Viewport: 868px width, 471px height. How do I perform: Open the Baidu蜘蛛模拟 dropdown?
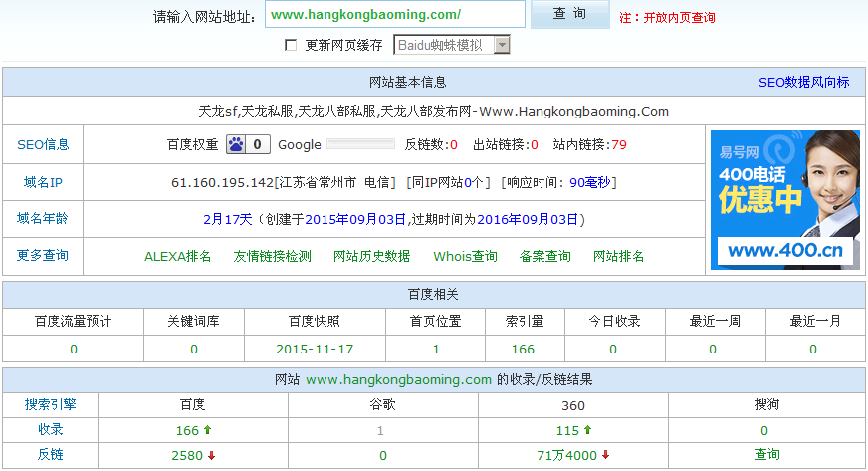451,45
